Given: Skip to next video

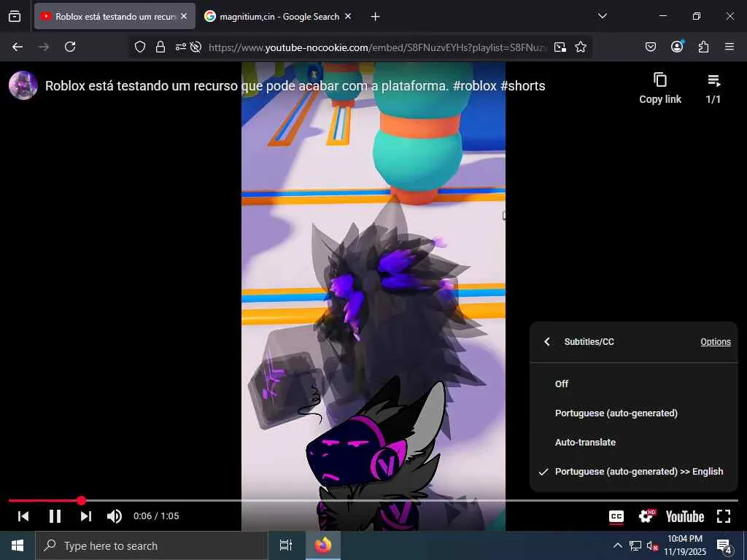Looking at the screenshot, I should [x=86, y=516].
